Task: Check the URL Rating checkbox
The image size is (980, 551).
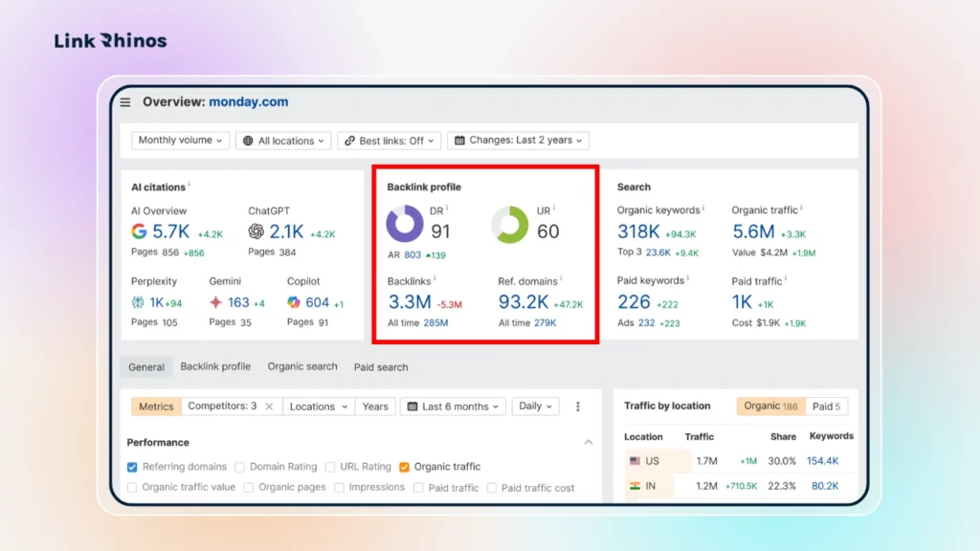Action: click(330, 467)
